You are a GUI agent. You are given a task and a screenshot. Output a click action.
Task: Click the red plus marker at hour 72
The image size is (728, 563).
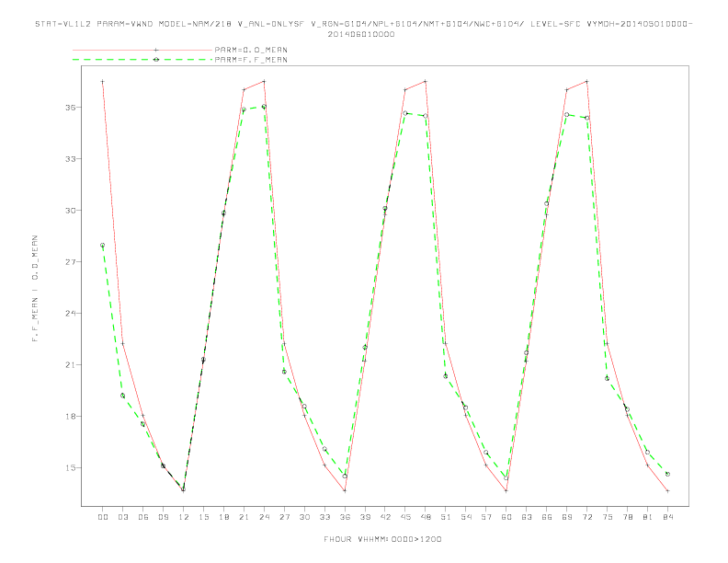pos(587,82)
